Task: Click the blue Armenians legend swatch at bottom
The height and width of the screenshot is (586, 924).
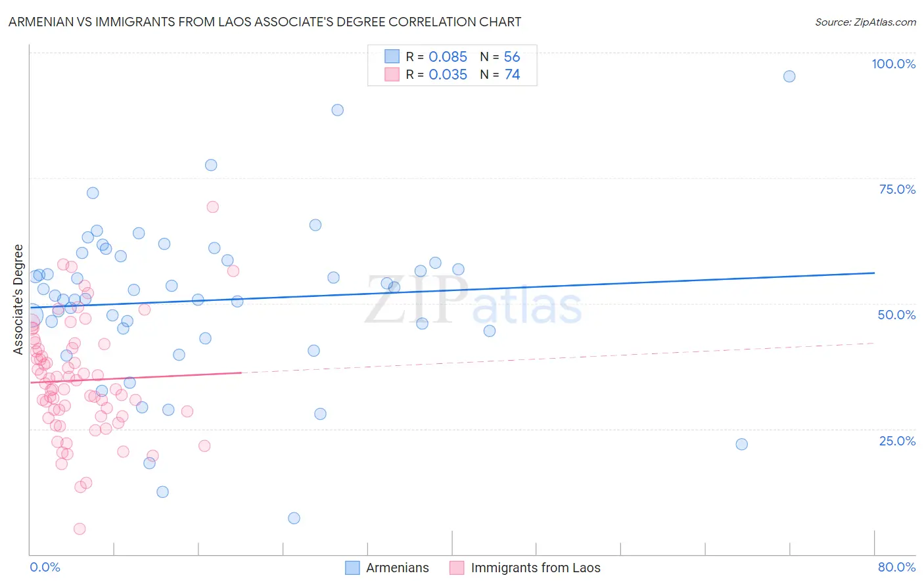Action: point(352,568)
